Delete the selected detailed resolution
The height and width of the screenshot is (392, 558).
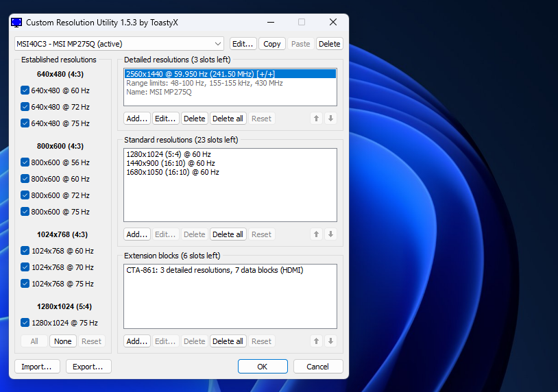(x=194, y=119)
